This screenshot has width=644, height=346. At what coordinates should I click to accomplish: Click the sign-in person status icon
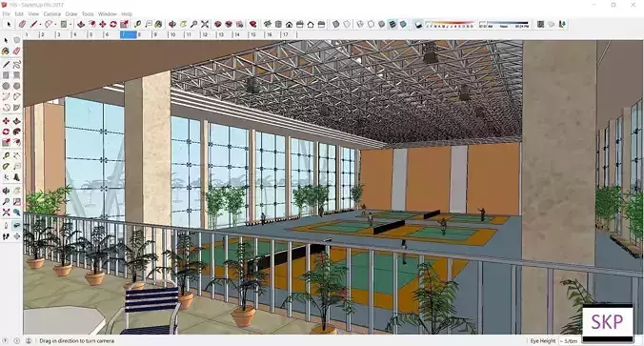(x=29, y=340)
